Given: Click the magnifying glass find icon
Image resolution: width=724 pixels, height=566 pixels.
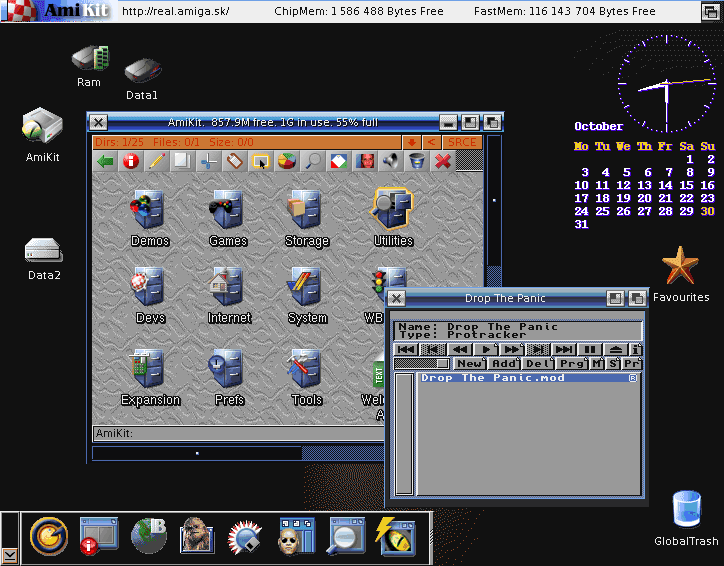Looking at the screenshot, I should click(x=313, y=161).
